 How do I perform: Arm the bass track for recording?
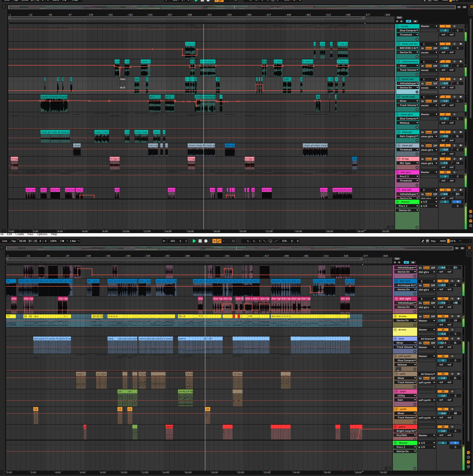tap(458, 339)
